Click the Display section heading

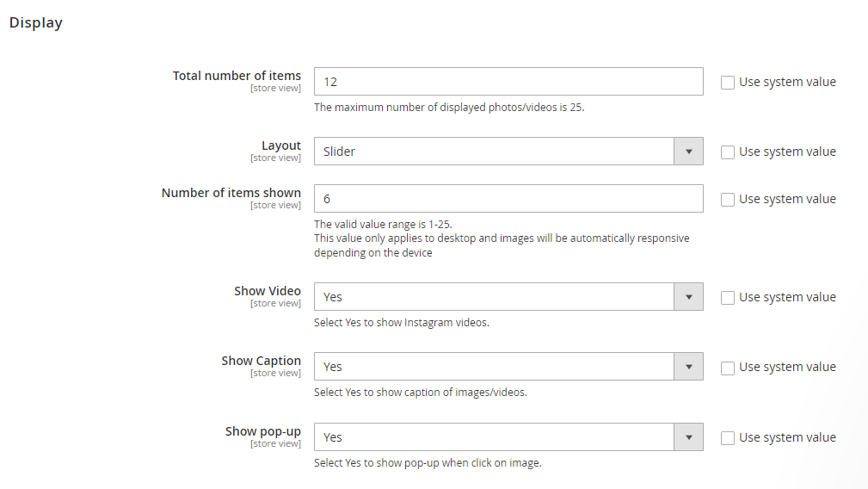point(36,23)
